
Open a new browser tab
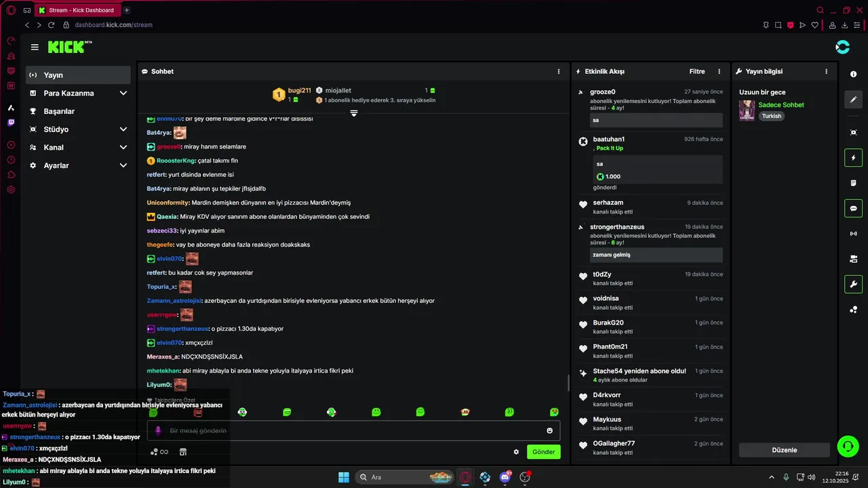click(127, 10)
